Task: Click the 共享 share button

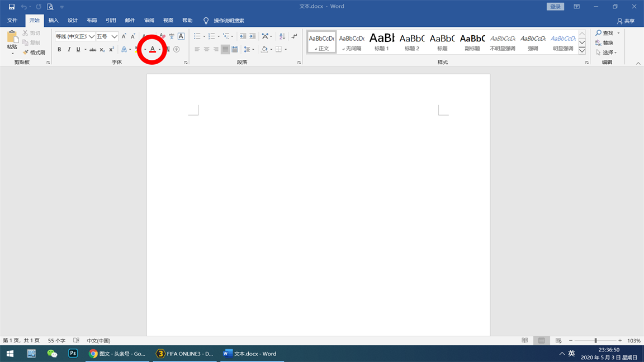Action: click(x=626, y=21)
